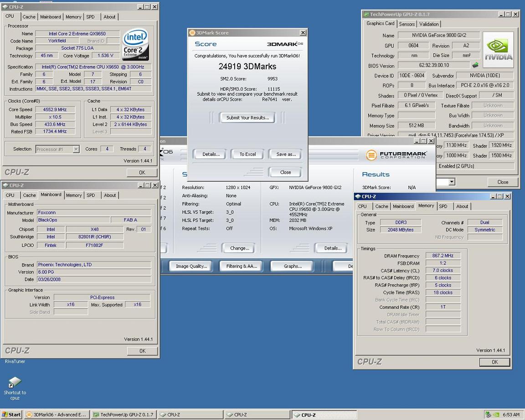Click the NVIDIA logo in GPU-Z
This screenshot has width=525, height=420.
pyautogui.click(x=499, y=50)
